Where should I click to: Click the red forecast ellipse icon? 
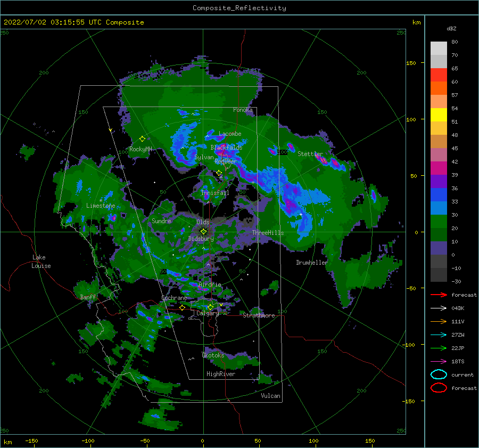pyautogui.click(x=439, y=388)
